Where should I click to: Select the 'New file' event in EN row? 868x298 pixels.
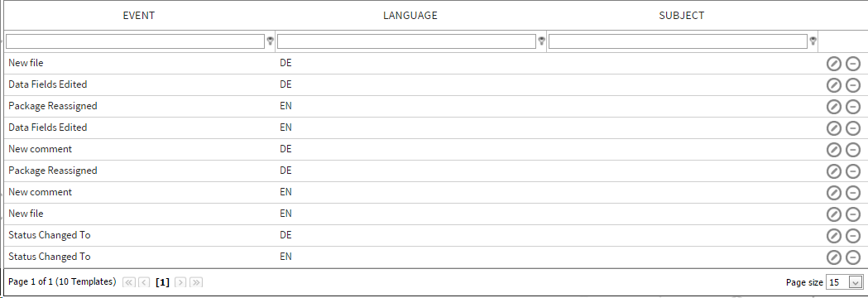click(x=26, y=214)
